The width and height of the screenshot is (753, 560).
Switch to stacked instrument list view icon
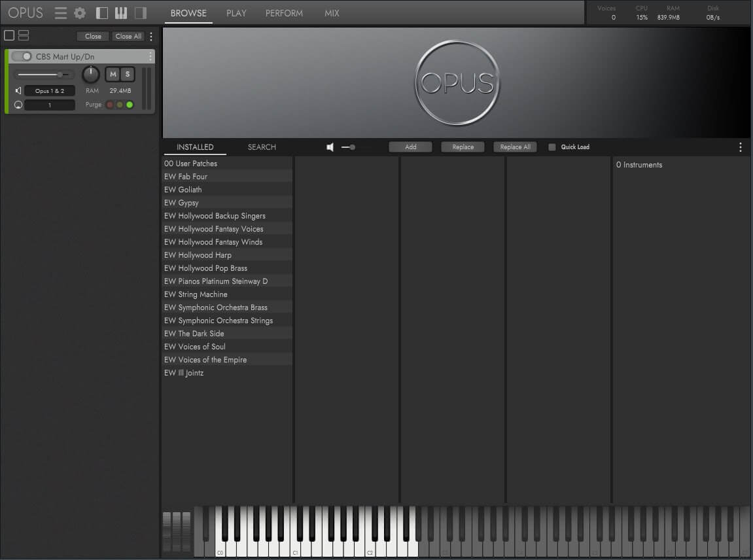[x=24, y=35]
